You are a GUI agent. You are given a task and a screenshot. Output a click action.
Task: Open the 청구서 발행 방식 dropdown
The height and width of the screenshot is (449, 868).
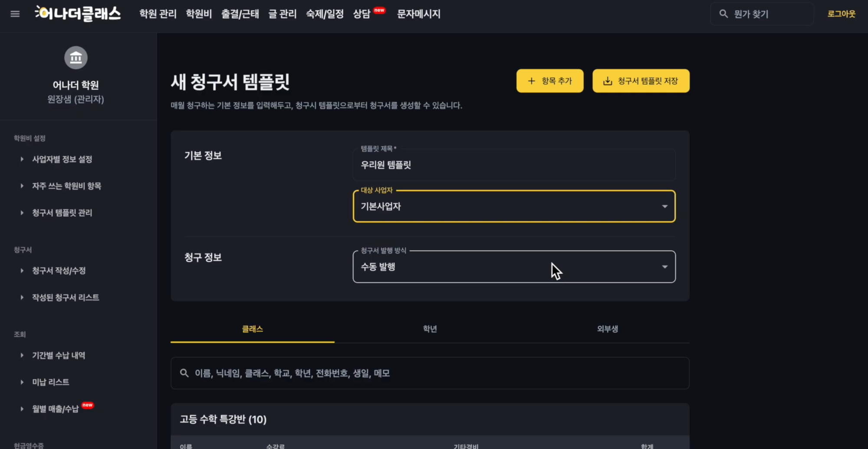tap(514, 267)
